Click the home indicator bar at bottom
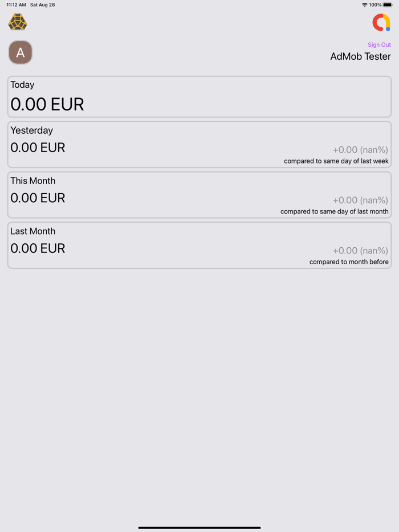The height and width of the screenshot is (532, 399). 199,528
